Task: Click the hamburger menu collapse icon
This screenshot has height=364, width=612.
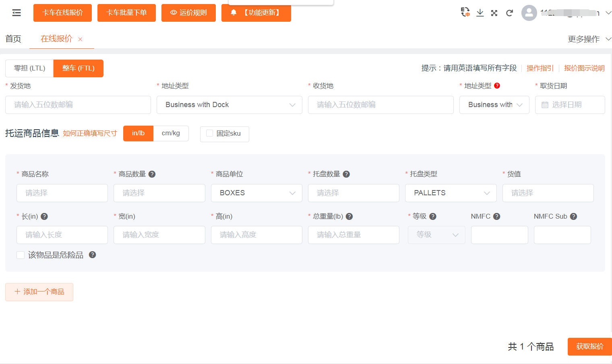Action: click(x=17, y=13)
